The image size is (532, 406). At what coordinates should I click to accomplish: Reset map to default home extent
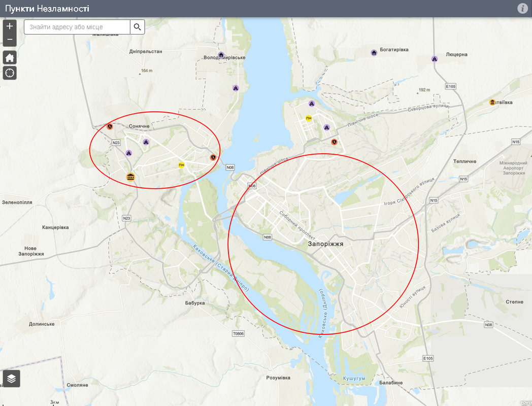(x=10, y=57)
